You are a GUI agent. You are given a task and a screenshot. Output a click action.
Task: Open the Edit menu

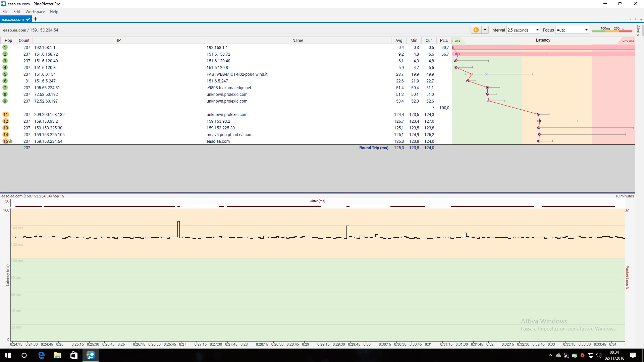point(17,12)
